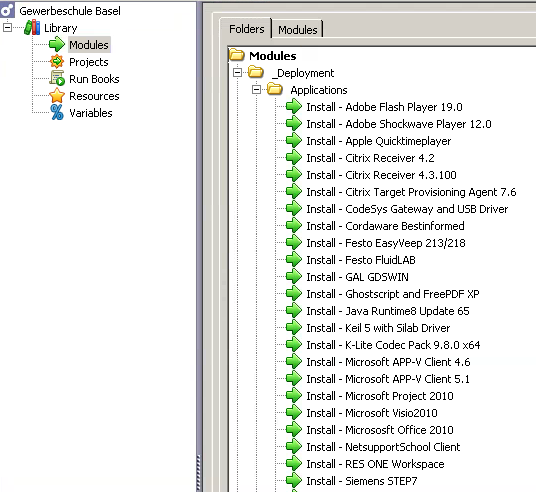Switch to the Folders tab
The height and width of the screenshot is (492, 536).
[x=246, y=29]
